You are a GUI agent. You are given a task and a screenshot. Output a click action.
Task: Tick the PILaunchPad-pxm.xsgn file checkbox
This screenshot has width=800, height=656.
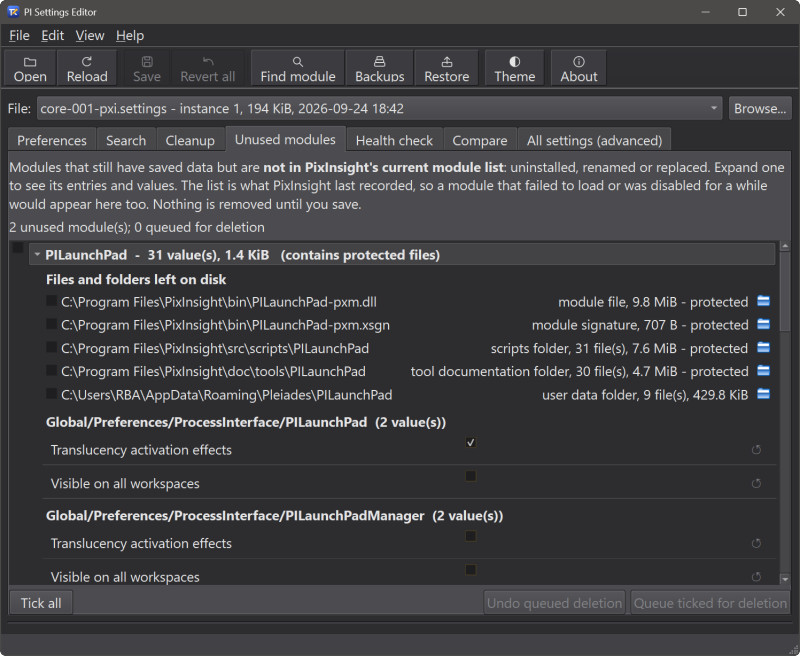coord(51,324)
